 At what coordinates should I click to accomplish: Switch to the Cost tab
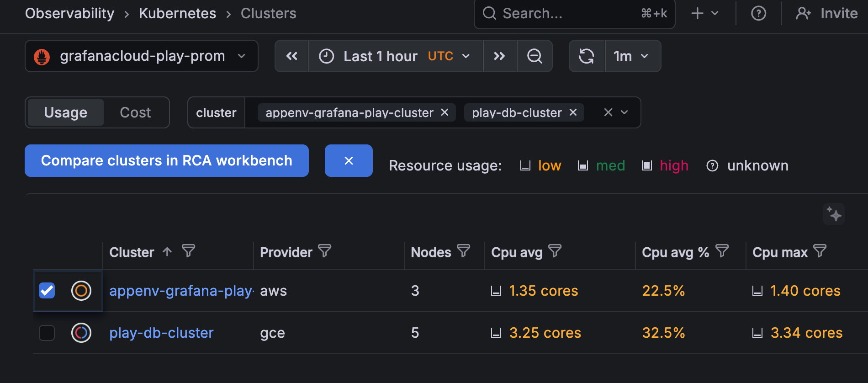135,112
